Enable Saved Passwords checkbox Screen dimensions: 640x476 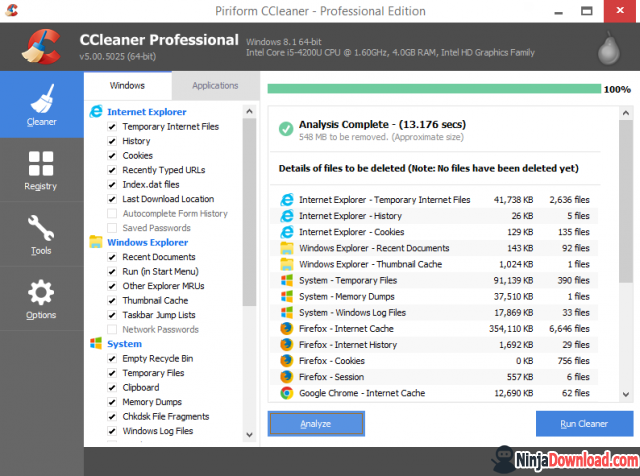(x=112, y=228)
